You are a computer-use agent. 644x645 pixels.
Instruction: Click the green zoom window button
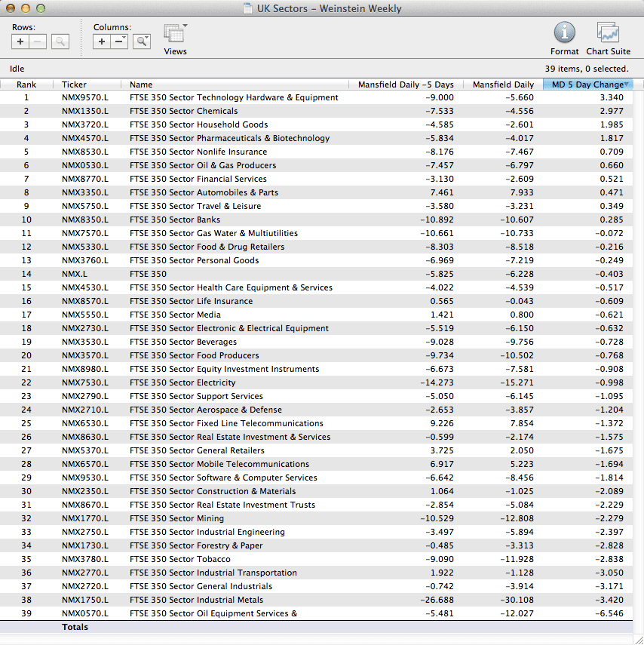pos(41,9)
